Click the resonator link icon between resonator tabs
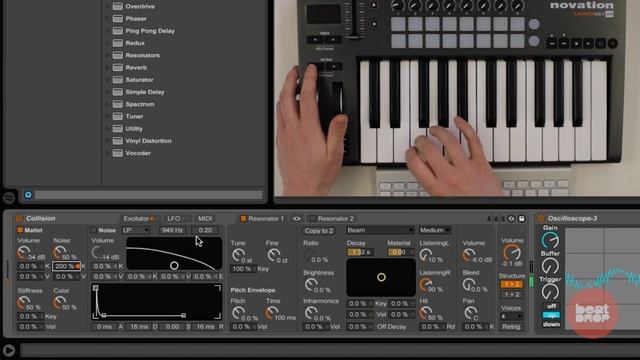 click(297, 219)
